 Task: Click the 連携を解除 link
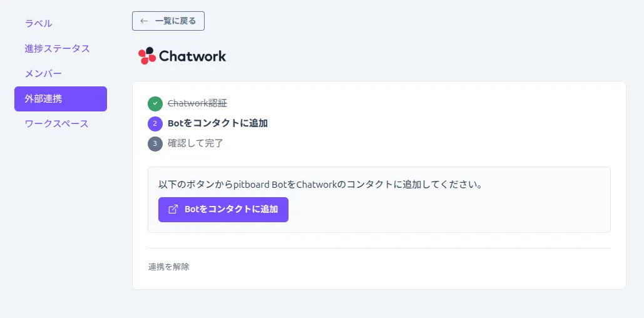tap(169, 267)
